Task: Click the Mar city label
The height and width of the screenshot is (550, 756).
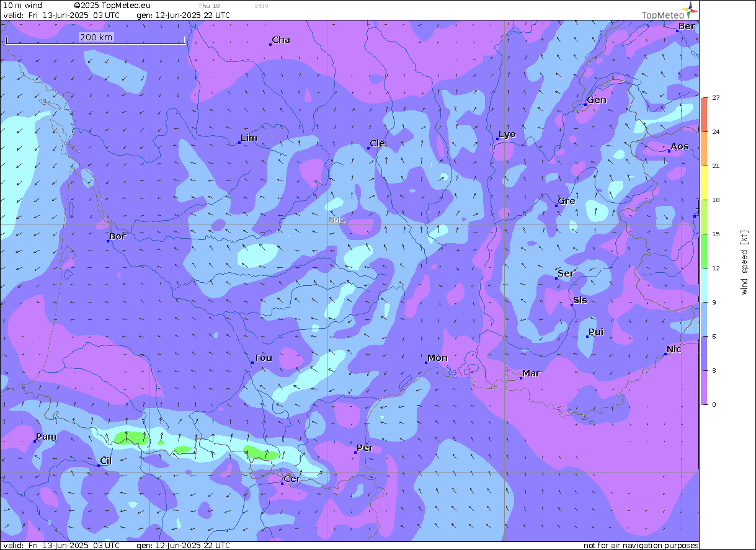Action: [531, 373]
